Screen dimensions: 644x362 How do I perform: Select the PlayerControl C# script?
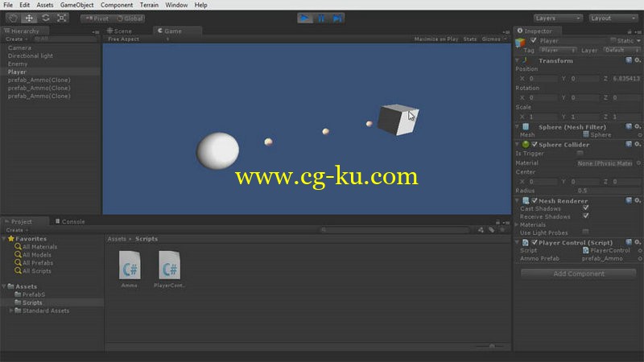coord(169,269)
